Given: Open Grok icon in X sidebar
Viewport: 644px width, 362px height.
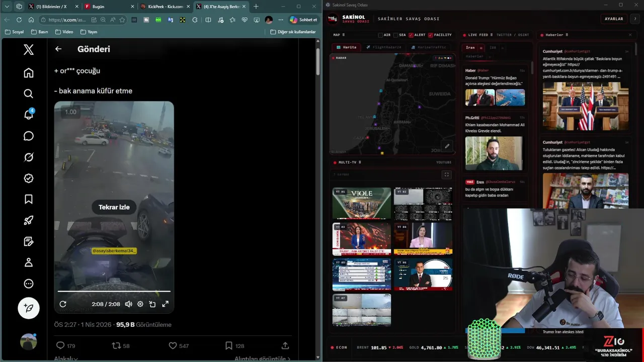Looking at the screenshot, I should [x=29, y=157].
